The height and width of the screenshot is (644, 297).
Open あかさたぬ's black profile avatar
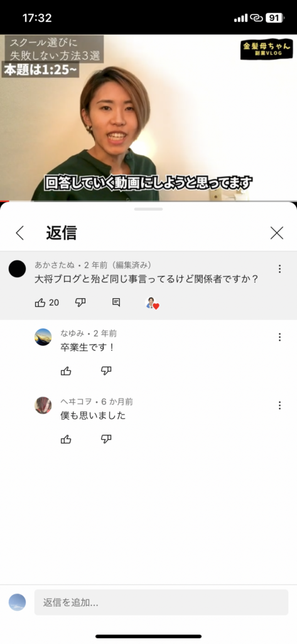click(x=17, y=269)
